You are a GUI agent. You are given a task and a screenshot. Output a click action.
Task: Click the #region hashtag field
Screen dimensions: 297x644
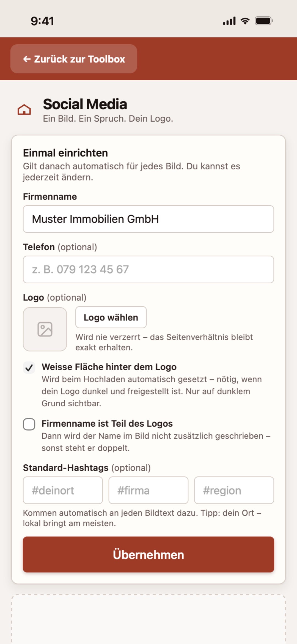point(234,490)
